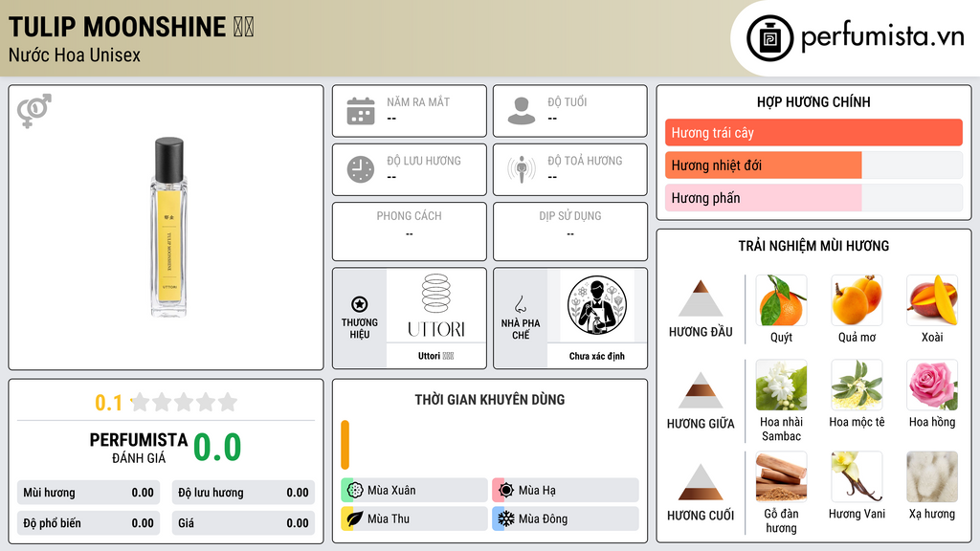This screenshot has width=980, height=551.
Task: Click the Phong cách info box
Action: coord(410,231)
